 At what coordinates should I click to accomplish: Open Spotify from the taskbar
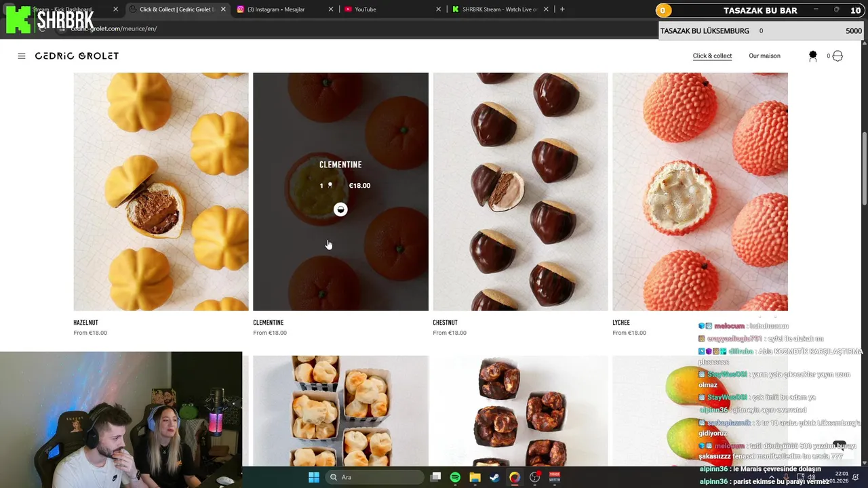point(455,477)
